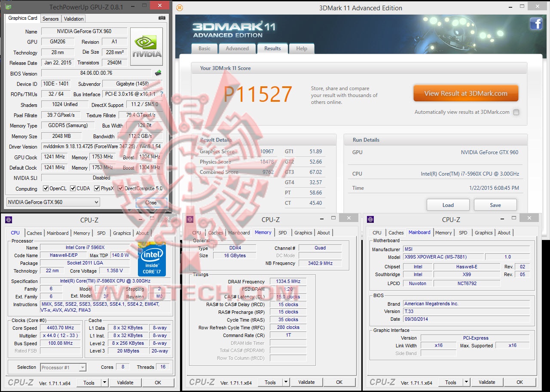Enable automatically view results at 3DMark.com
The width and height of the screenshot is (550, 392).
[x=516, y=112]
